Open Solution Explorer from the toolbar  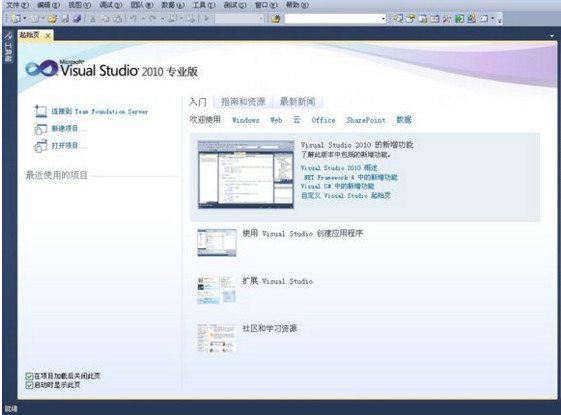(397, 18)
